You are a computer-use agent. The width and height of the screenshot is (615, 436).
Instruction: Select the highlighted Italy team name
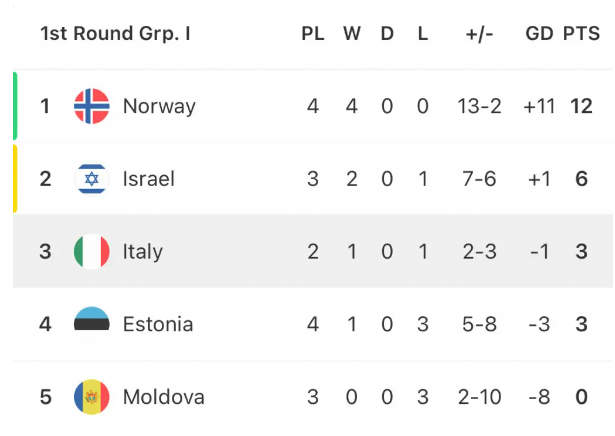click(x=143, y=252)
